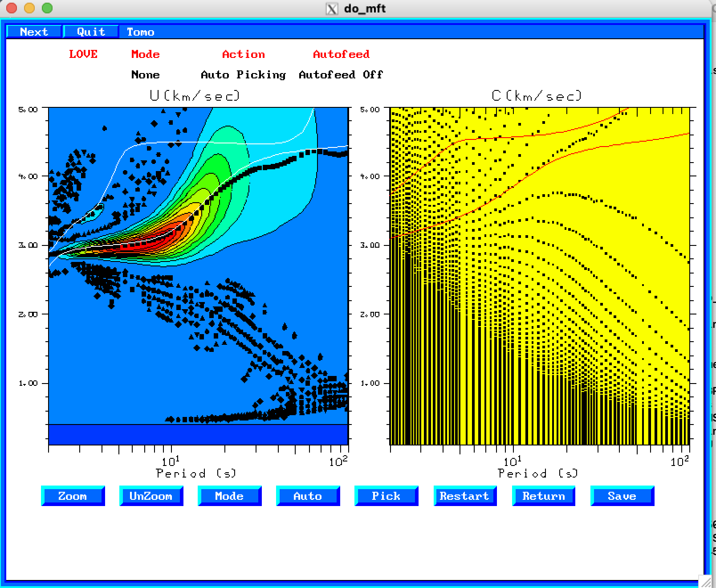Click the yellow minimize window button
This screenshot has width=716, height=588.
(29, 8)
